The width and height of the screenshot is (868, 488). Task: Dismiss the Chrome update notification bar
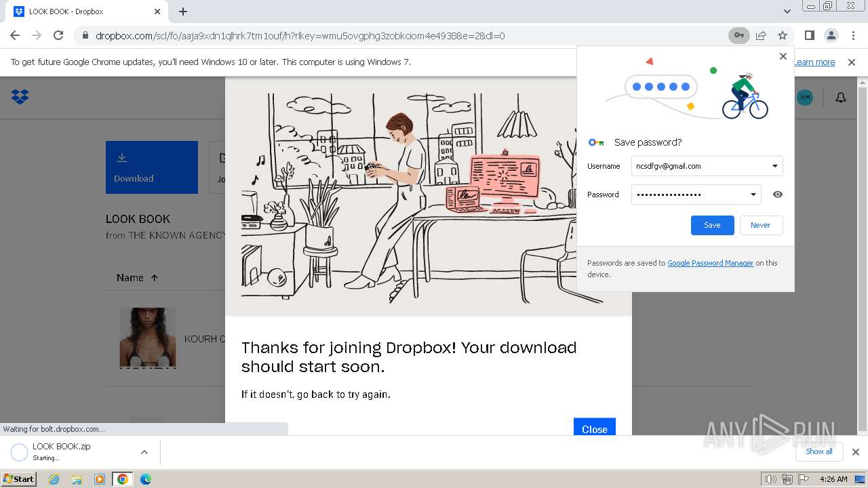click(852, 62)
